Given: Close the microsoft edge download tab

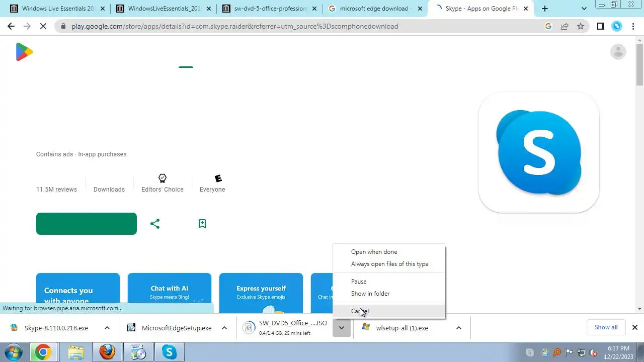Looking at the screenshot, I should 420,9.
